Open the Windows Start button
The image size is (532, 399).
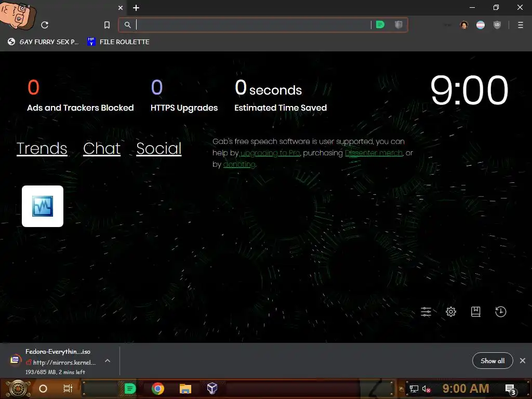(x=17, y=389)
